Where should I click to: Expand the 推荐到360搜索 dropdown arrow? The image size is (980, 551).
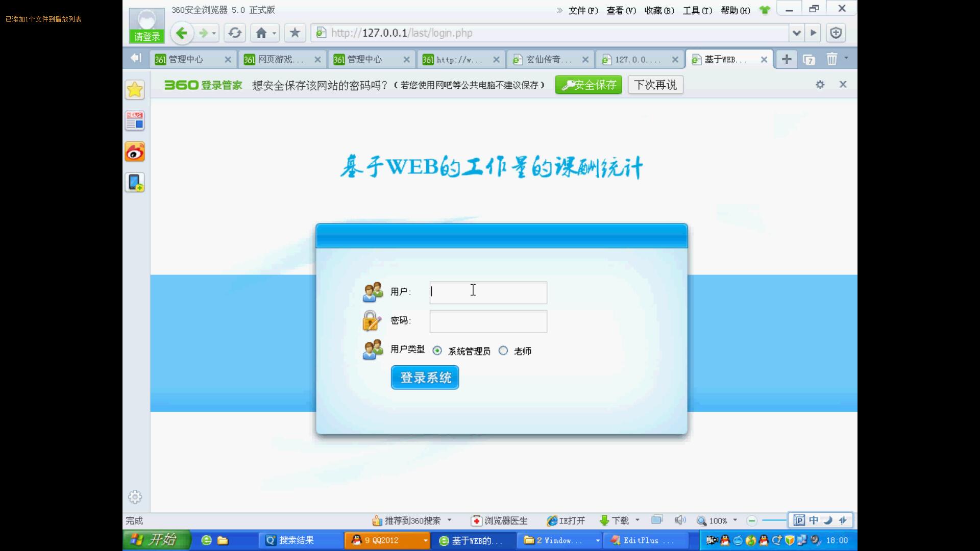tap(449, 520)
